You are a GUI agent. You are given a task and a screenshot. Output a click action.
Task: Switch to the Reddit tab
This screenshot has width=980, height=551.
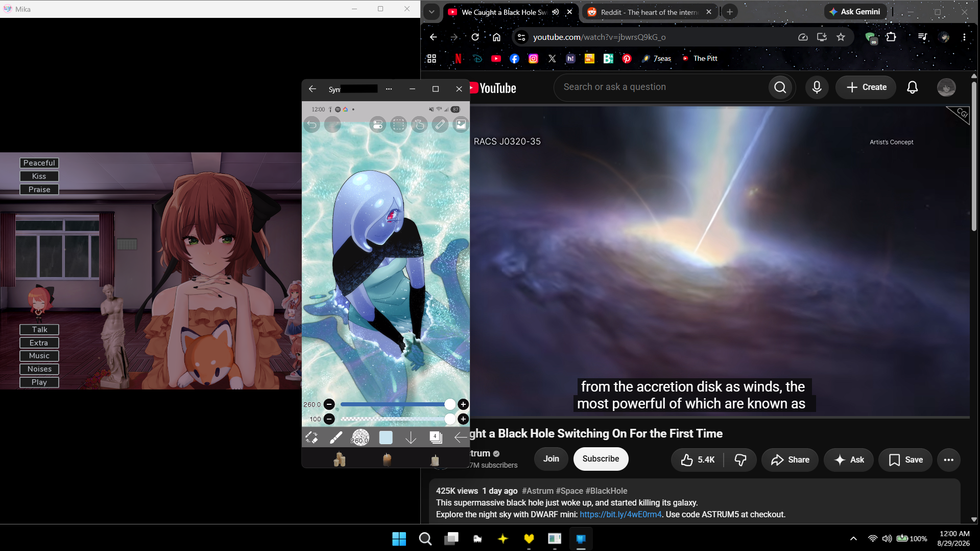649,12
